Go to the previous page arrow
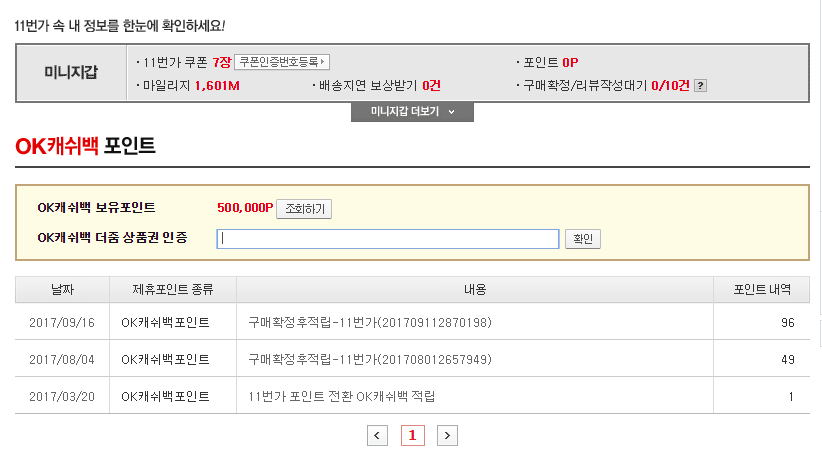This screenshot has width=822, height=452. (377, 435)
